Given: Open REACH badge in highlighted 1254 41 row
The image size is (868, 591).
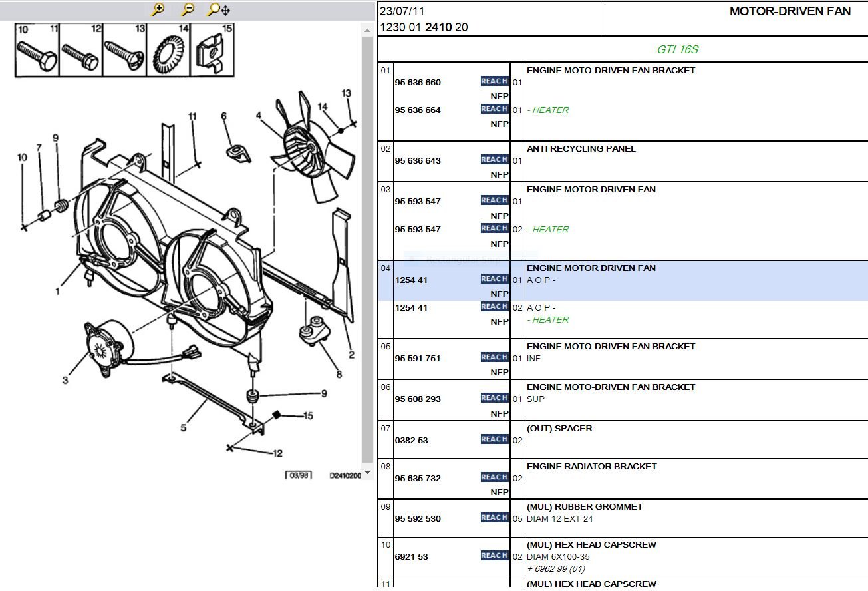Looking at the screenshot, I should 494,279.
